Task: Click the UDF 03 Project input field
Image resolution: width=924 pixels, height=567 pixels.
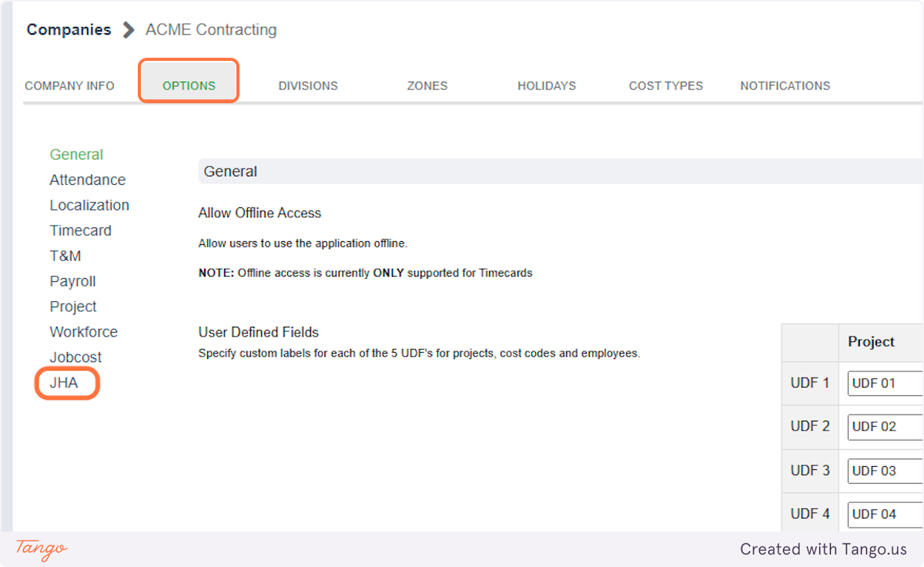Action: (885, 470)
